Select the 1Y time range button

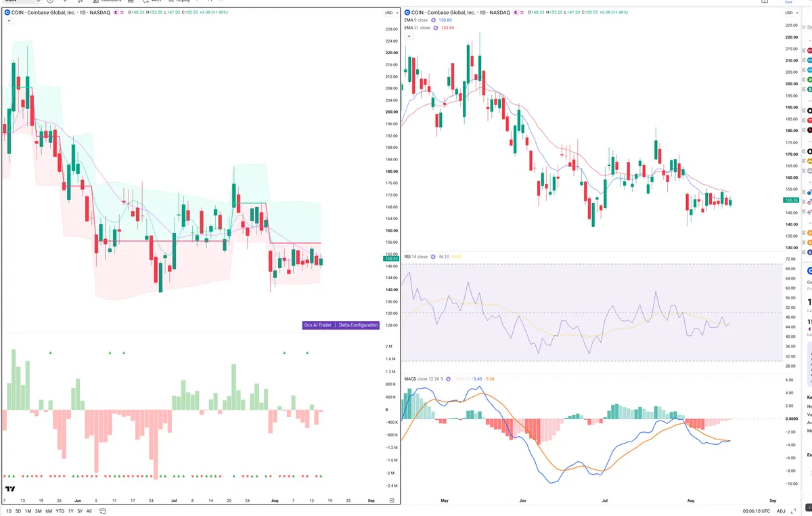70,511
